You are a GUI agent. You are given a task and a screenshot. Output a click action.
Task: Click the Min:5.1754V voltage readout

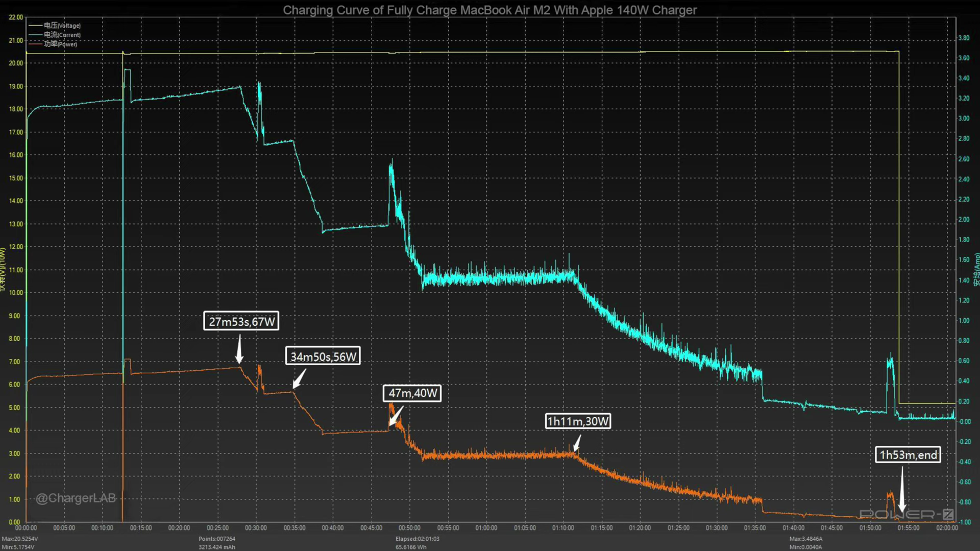point(18,547)
